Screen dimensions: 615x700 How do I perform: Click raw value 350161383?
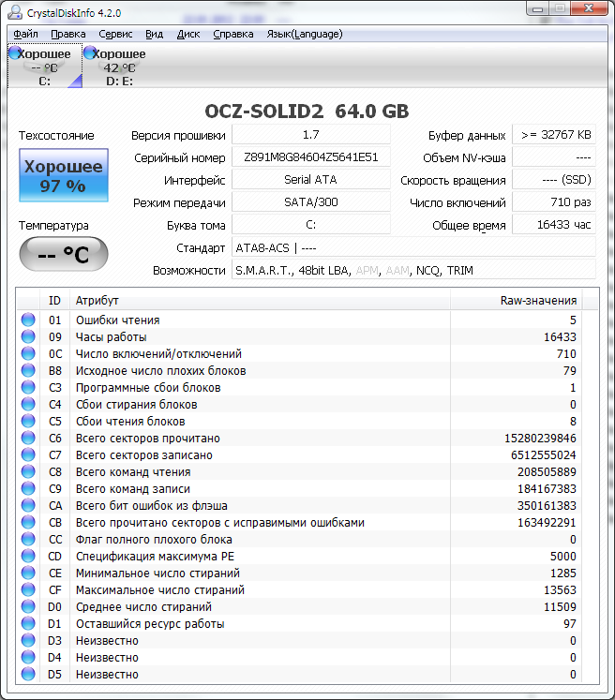[x=547, y=505]
